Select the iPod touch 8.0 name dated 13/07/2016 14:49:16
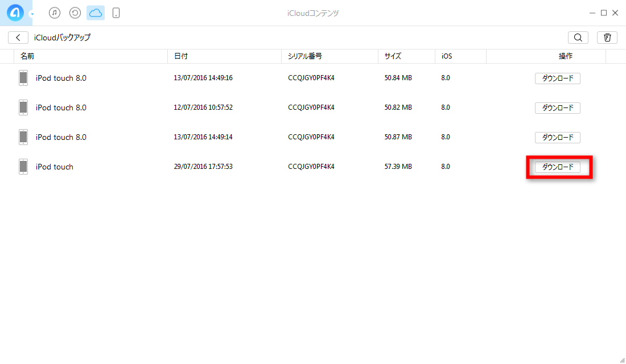 coord(61,78)
